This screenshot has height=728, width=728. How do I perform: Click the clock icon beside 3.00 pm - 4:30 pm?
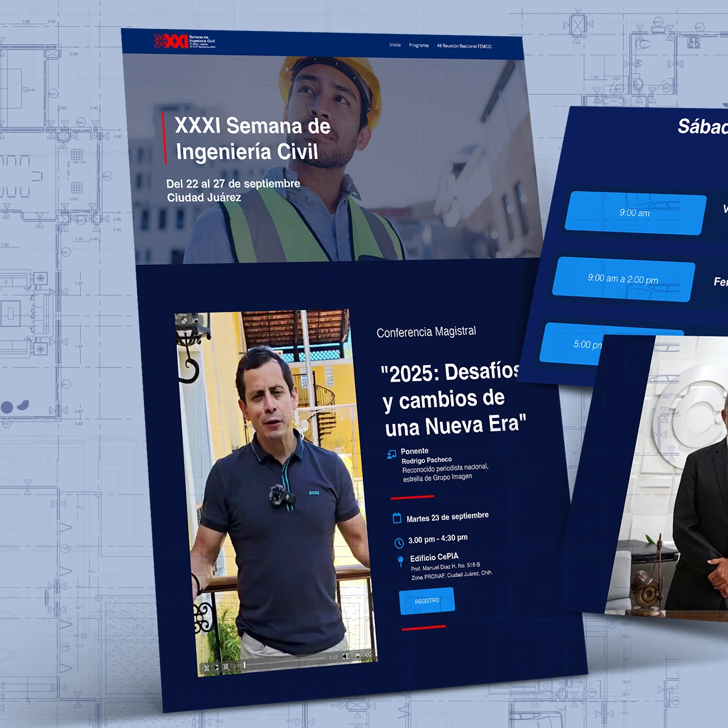click(x=399, y=543)
